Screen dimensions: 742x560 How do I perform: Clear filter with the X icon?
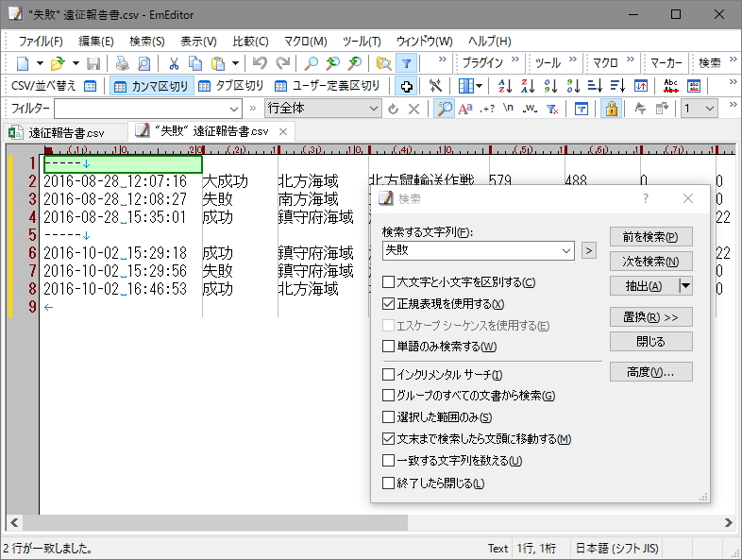pyautogui.click(x=413, y=109)
